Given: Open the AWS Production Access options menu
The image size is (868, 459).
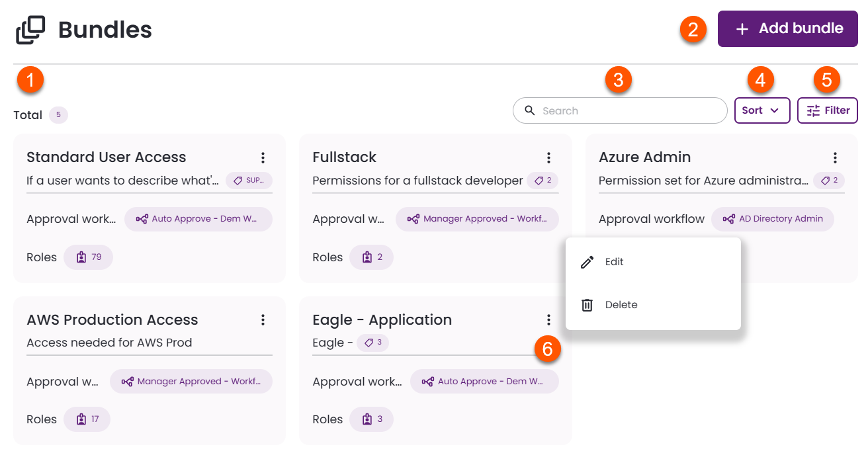Looking at the screenshot, I should [263, 320].
